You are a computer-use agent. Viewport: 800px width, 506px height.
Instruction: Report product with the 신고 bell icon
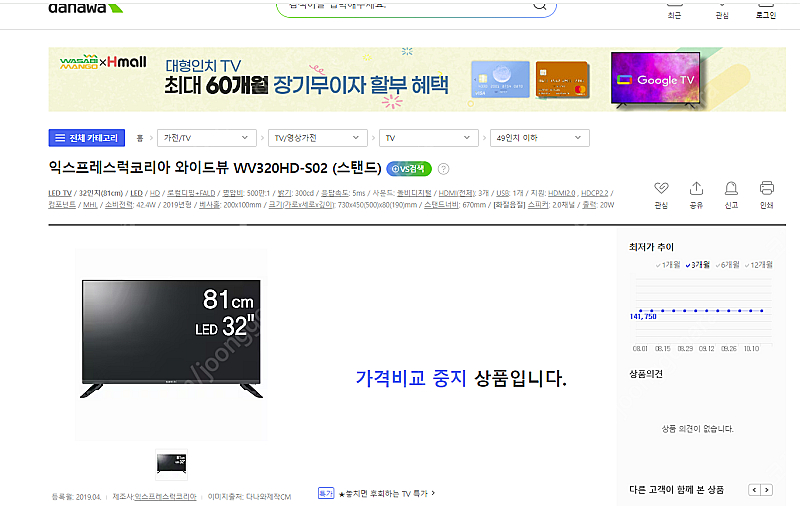tap(731, 195)
